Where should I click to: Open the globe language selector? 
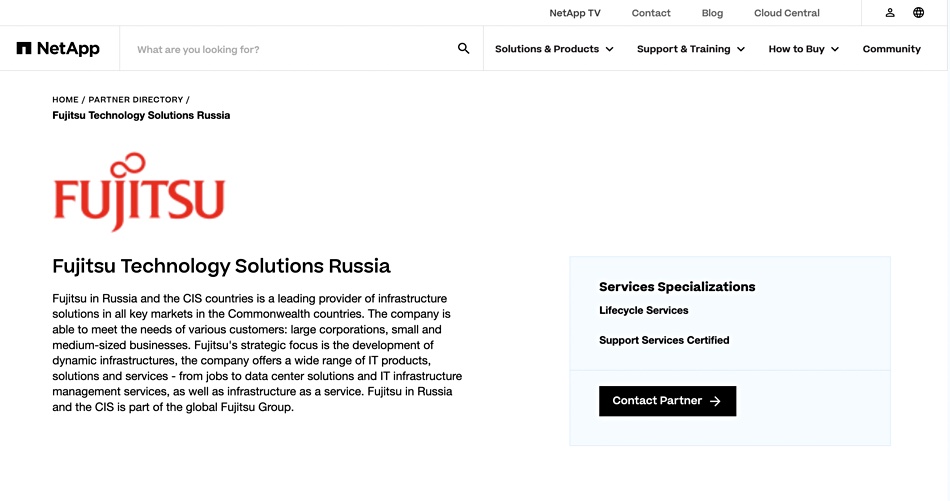918,13
